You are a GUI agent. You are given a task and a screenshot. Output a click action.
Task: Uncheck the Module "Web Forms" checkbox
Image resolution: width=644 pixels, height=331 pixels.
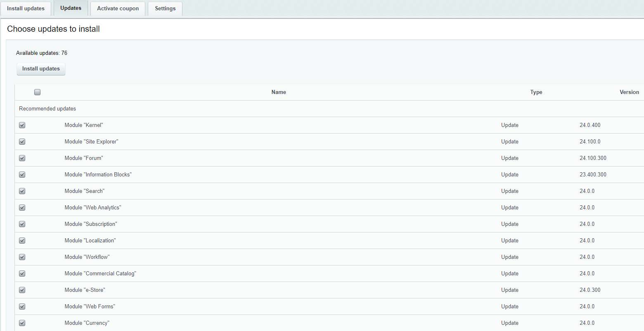tap(22, 307)
